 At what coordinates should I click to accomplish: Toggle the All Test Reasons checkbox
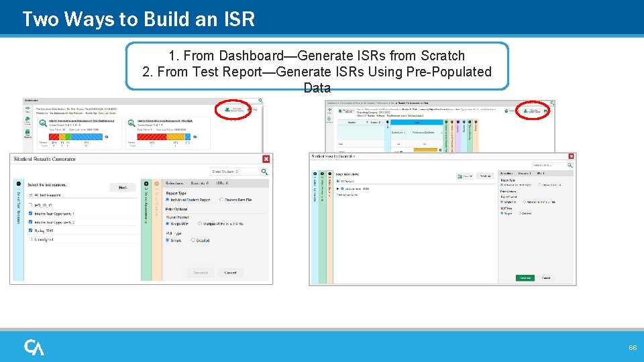(x=30, y=195)
